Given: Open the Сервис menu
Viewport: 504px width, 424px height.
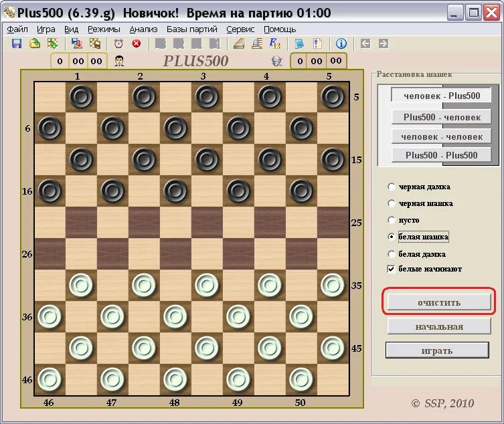Looking at the screenshot, I should coord(240,29).
